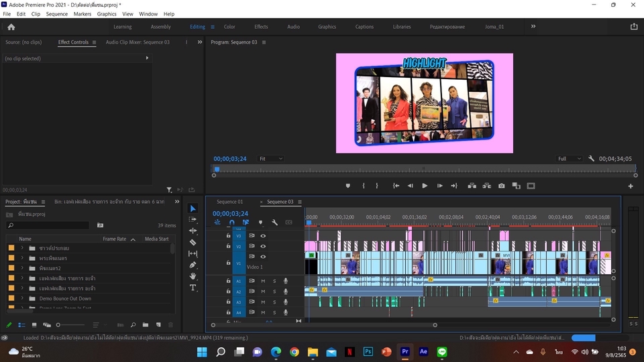The height and width of the screenshot is (362, 644).
Task: Switch Project panel to Freeform View
Action: pyautogui.click(x=47, y=324)
